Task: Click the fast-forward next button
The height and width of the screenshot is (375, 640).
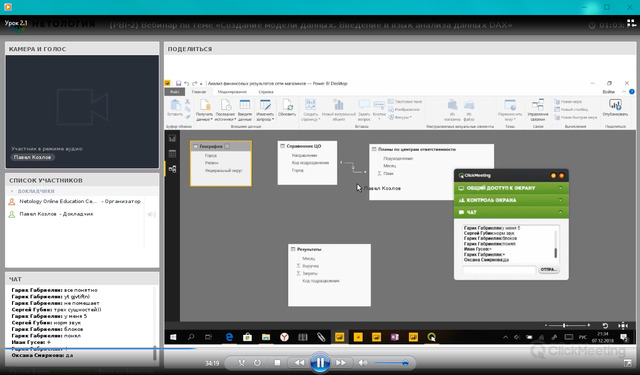Action: [340, 363]
